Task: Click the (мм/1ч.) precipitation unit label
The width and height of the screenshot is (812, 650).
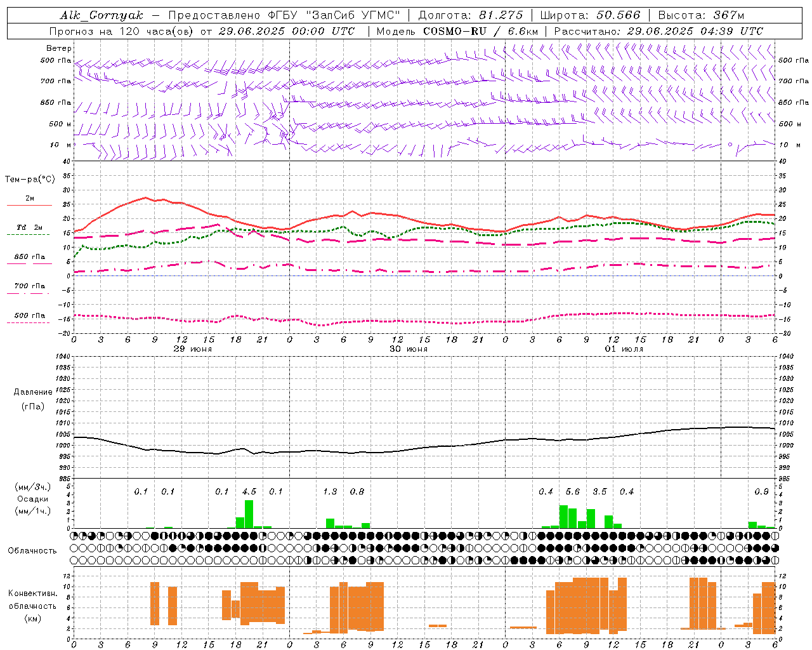Action: [x=32, y=511]
